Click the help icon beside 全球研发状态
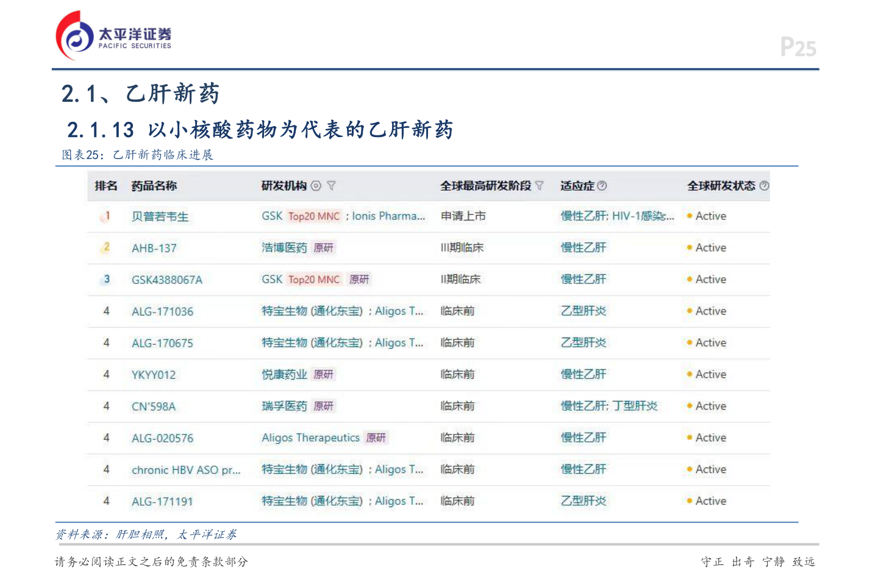The image size is (878, 588). click(764, 186)
